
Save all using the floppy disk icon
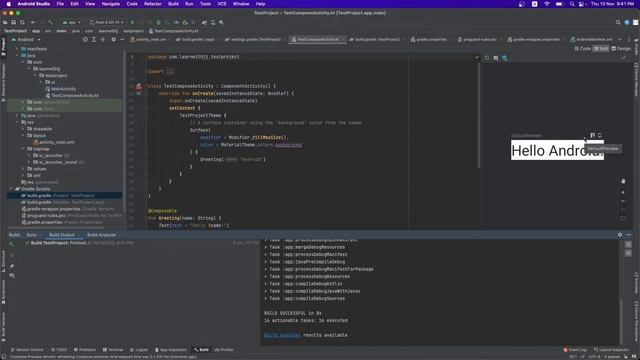13,22
